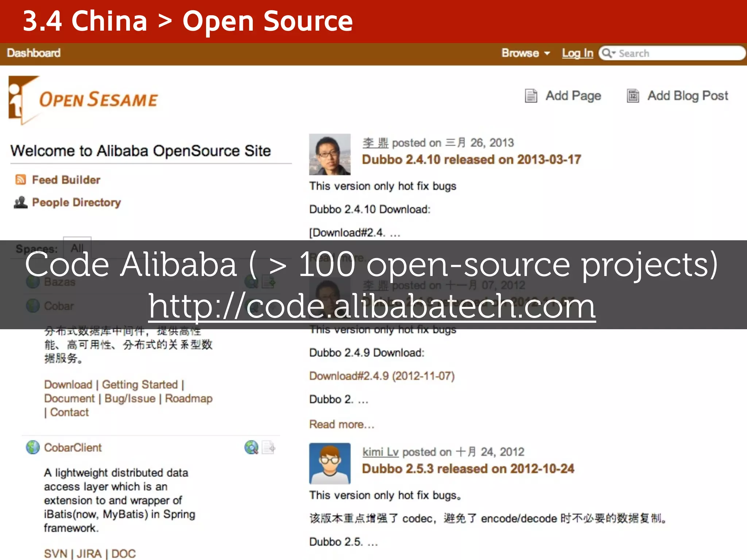747x560 pixels.
Task: Open Cobar Getting Started link
Action: coord(140,385)
